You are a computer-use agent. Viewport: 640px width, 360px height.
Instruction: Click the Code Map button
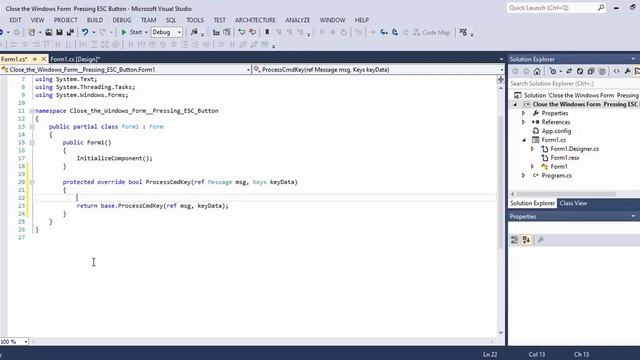click(431, 32)
